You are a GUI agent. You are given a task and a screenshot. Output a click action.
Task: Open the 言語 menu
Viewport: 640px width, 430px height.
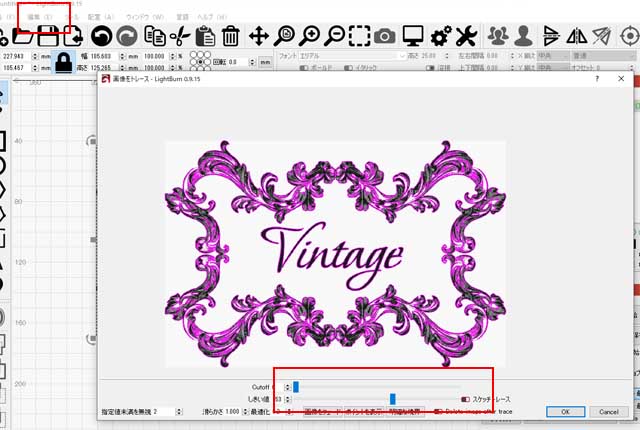tap(182, 17)
